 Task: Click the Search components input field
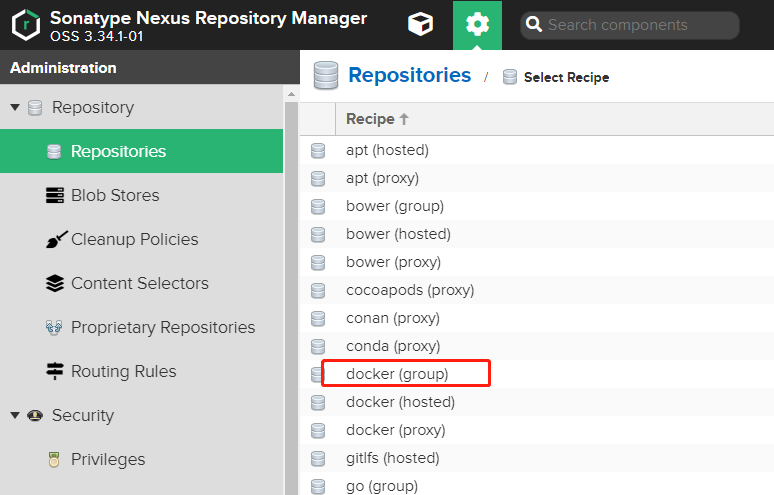tap(640, 25)
